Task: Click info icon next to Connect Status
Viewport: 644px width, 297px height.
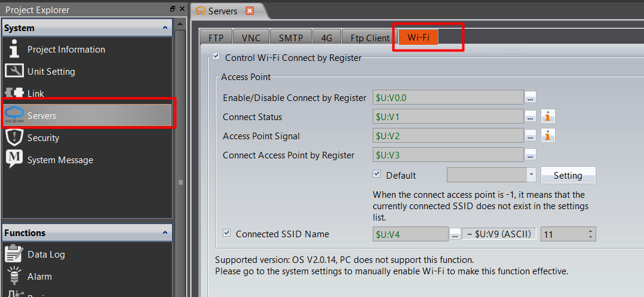Action: 548,117
